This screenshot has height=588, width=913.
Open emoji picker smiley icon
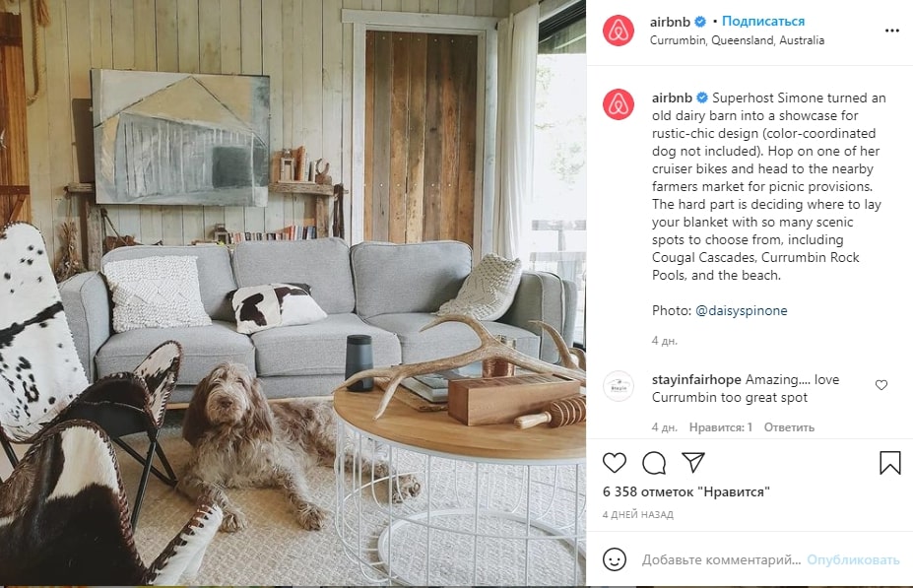(x=615, y=559)
